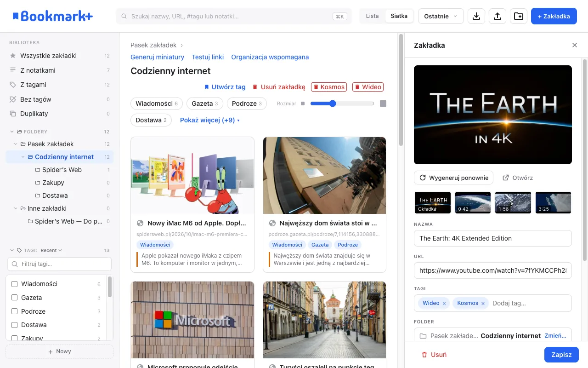Viewport: 588px width, 368px height.
Task: Collapse the Inne zakładki folder
Action: [16, 208]
